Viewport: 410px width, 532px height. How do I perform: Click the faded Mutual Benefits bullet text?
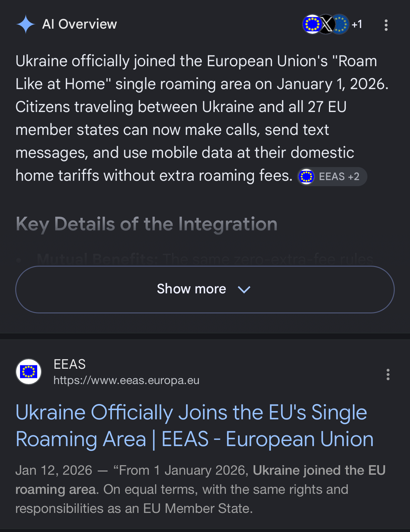pos(205,259)
